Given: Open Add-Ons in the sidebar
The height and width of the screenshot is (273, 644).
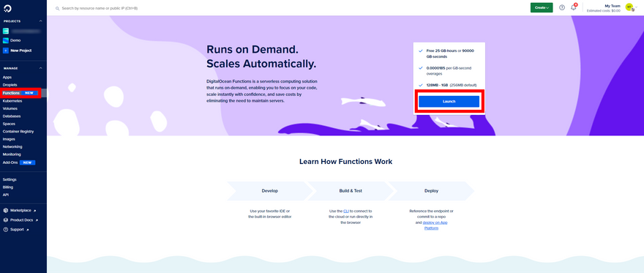Looking at the screenshot, I should point(10,162).
